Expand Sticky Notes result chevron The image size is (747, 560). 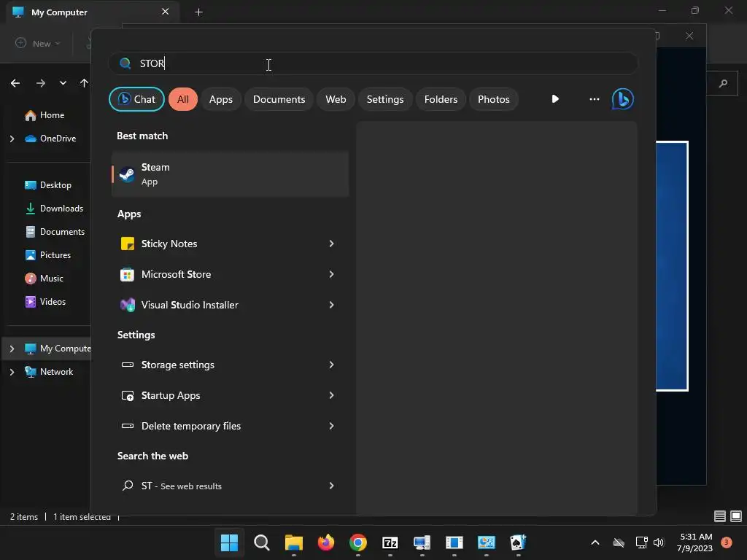click(x=332, y=244)
